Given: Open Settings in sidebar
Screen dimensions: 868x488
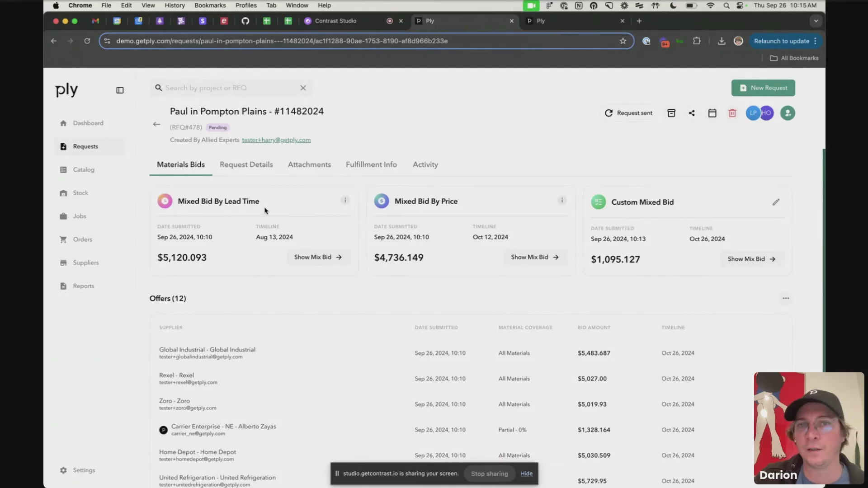Looking at the screenshot, I should [x=84, y=470].
